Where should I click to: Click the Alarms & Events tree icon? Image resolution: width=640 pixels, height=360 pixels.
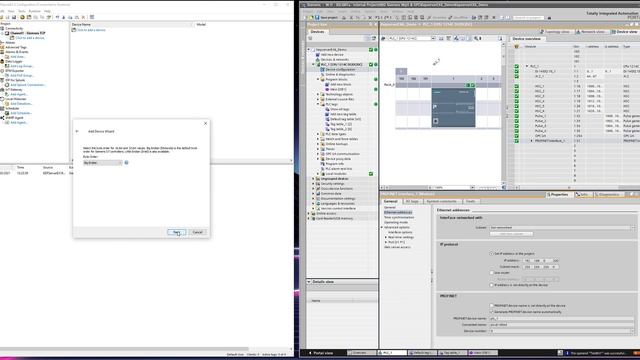(2, 52)
